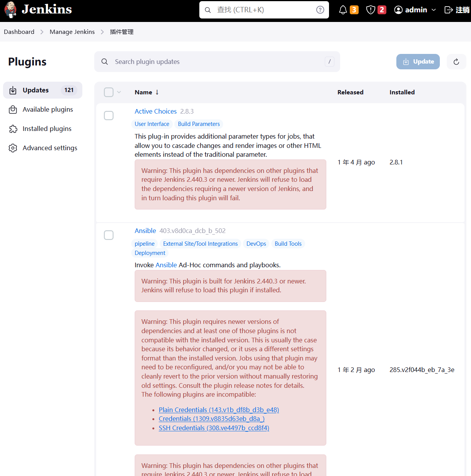Click the Deployment tag
Image resolution: width=471 pixels, height=476 pixels.
click(150, 253)
